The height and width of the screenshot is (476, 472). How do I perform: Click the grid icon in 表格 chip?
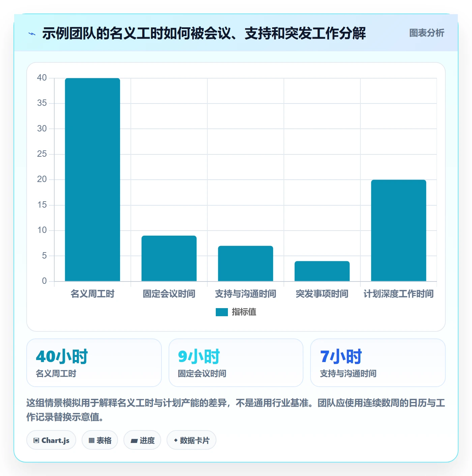[x=91, y=441]
